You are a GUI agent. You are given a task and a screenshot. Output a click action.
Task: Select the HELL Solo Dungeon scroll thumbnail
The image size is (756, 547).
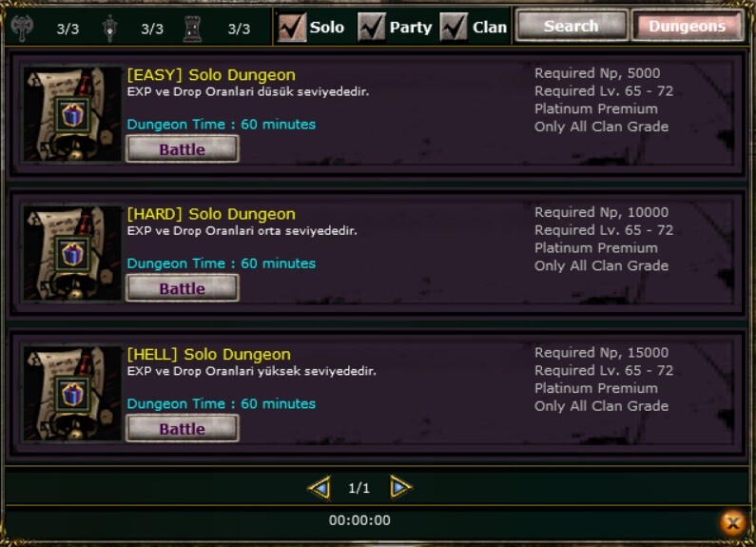pos(72,393)
